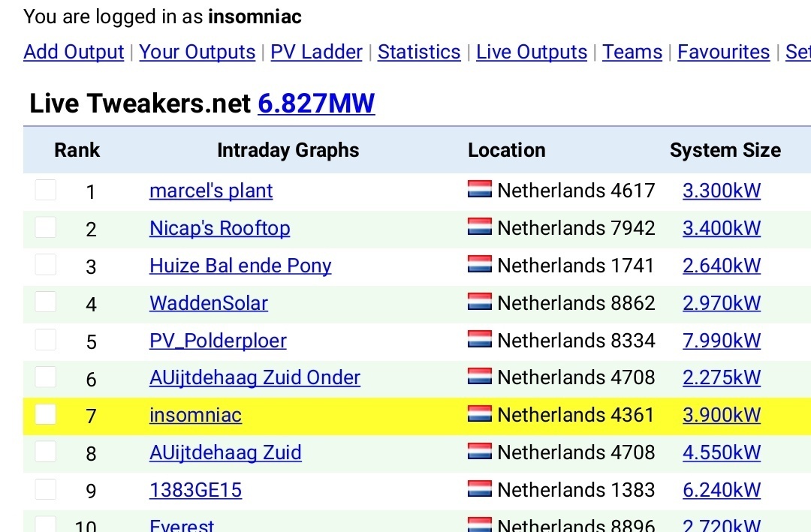This screenshot has width=811, height=532.
Task: Click the flag icon beside Netherlands 7942
Action: coord(479,227)
